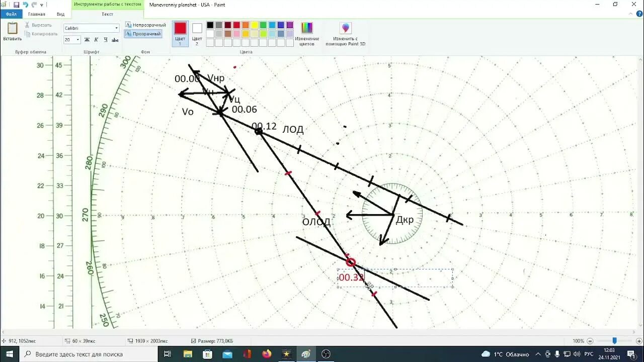The width and height of the screenshot is (644, 362).
Task: Click the Вставить paste button
Action: [x=12, y=32]
